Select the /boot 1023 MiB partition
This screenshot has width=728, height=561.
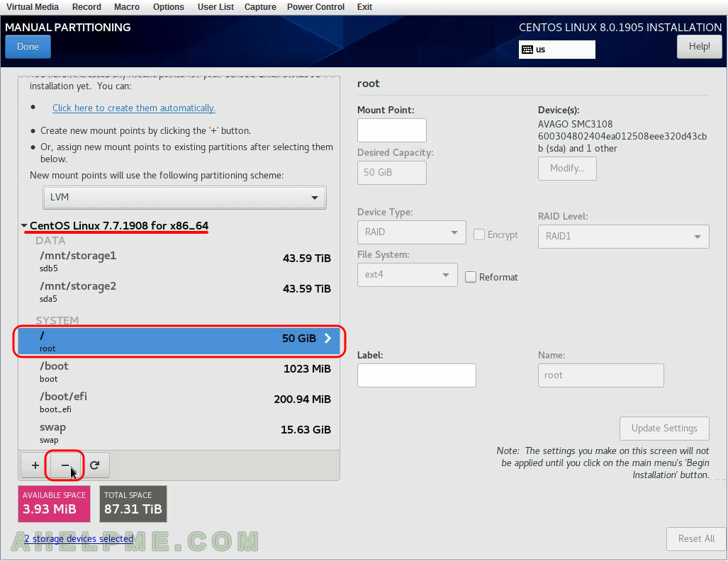point(179,372)
